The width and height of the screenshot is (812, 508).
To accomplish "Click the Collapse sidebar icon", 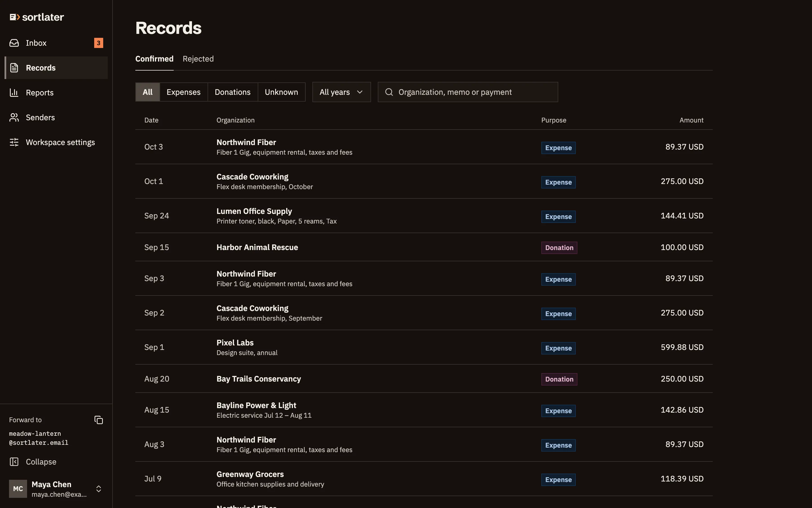I will point(14,462).
